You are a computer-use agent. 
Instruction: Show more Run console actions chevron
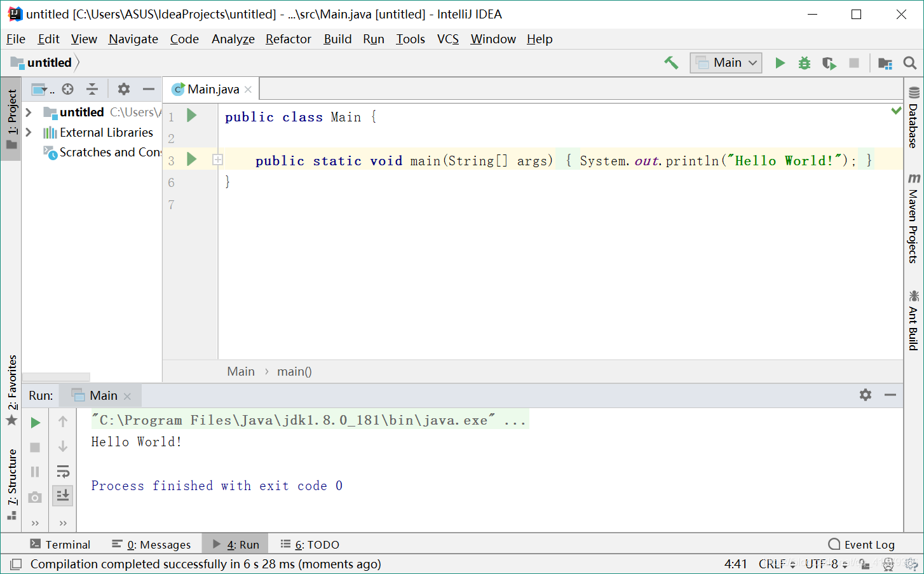(63, 523)
